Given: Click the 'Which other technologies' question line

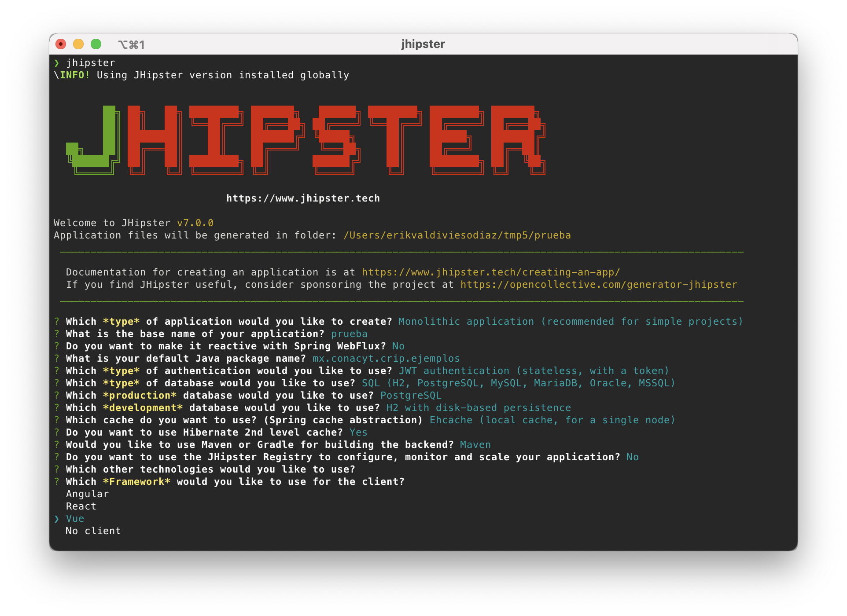Looking at the screenshot, I should (210, 469).
